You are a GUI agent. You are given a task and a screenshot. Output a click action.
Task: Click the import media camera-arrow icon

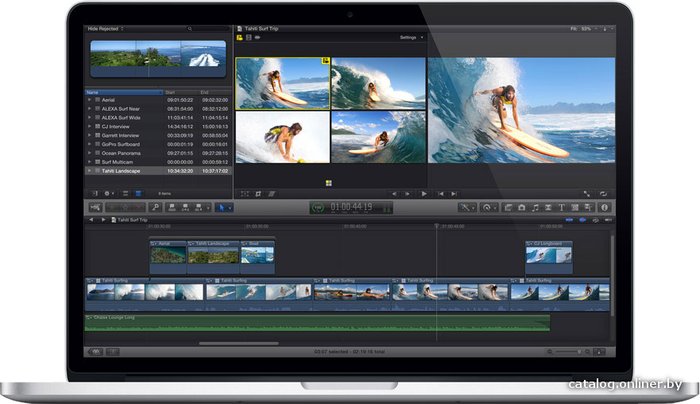click(x=95, y=208)
